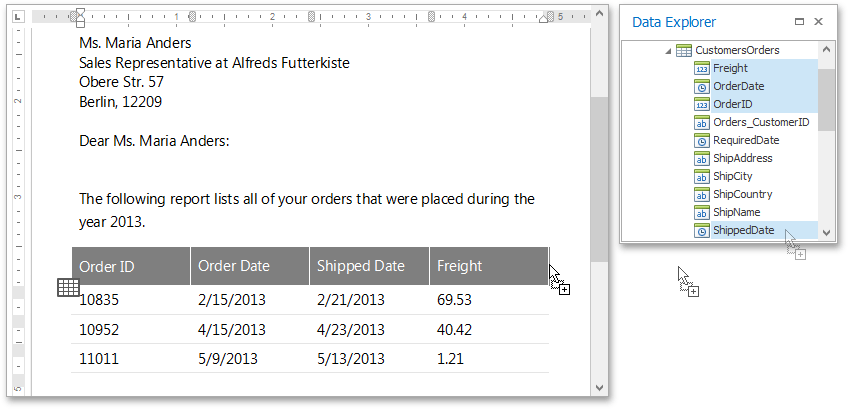Click the CustomersOrders table icon
Viewport: 848px width, 409px height.
tap(684, 50)
